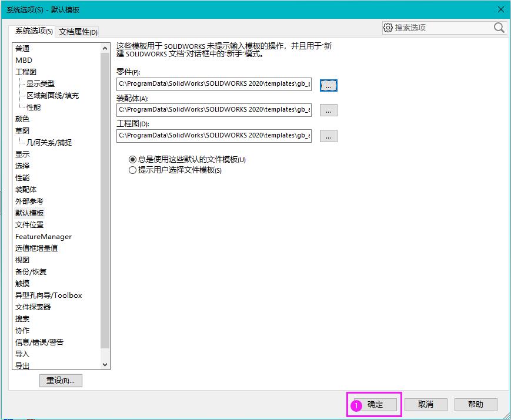Browse for a new part template file

328,85
